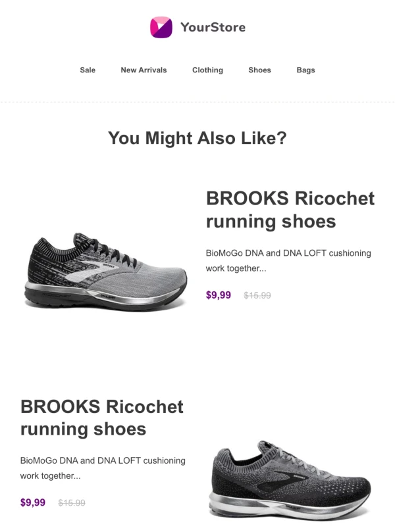This screenshot has width=395, height=532.
Task: Select description text next to light gray shoe
Action: pos(288,260)
